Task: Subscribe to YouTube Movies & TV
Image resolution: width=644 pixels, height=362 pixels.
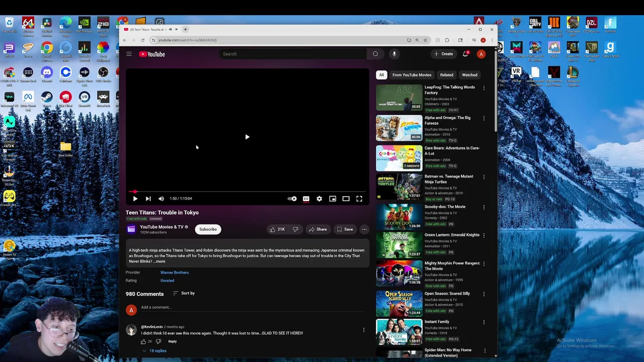Action: tap(208, 229)
